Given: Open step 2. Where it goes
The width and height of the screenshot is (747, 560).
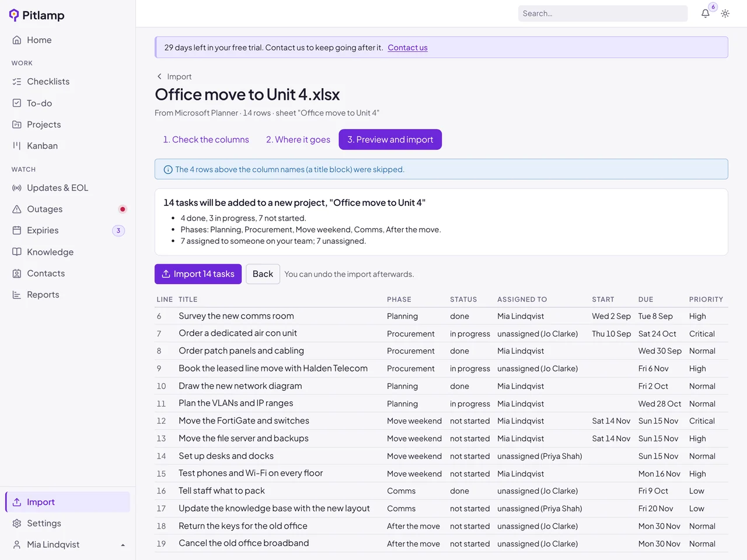Looking at the screenshot, I should [x=298, y=139].
